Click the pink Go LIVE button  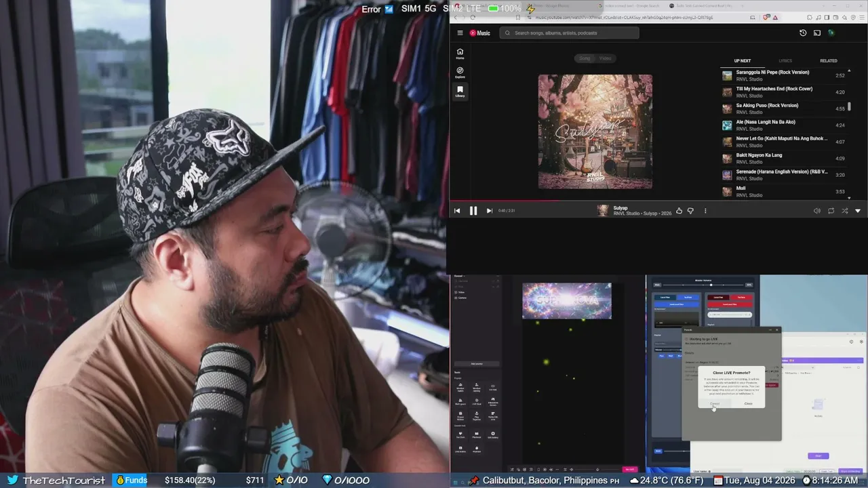point(630,469)
